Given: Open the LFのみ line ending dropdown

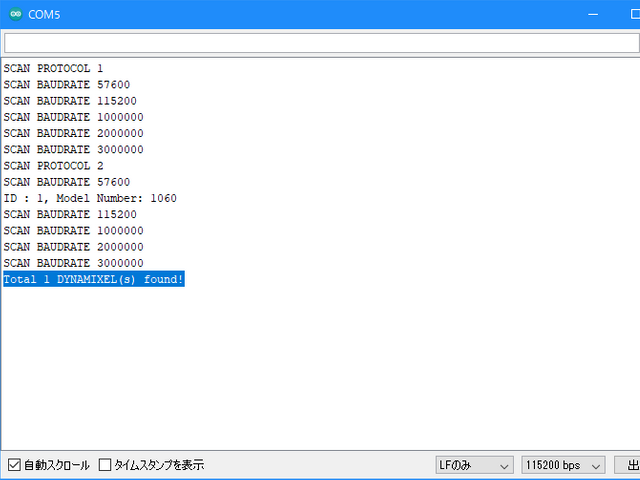Looking at the screenshot, I should (474, 465).
